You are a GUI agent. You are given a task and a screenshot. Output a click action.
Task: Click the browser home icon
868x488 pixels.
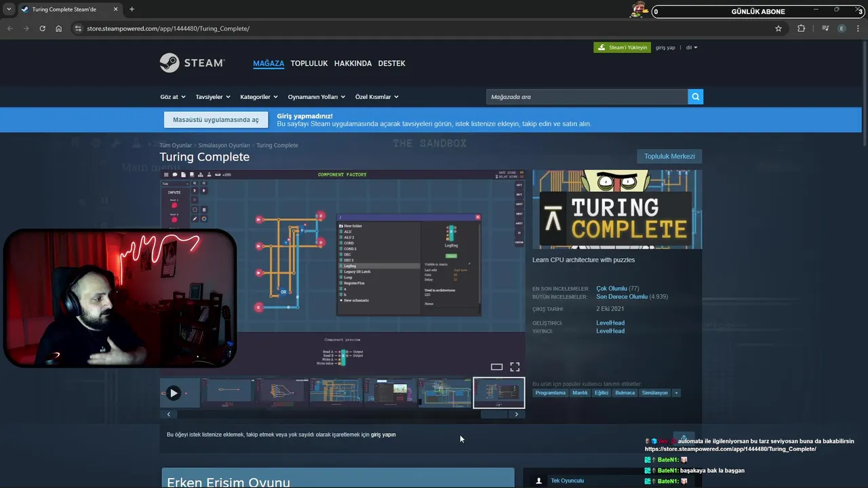(x=59, y=28)
